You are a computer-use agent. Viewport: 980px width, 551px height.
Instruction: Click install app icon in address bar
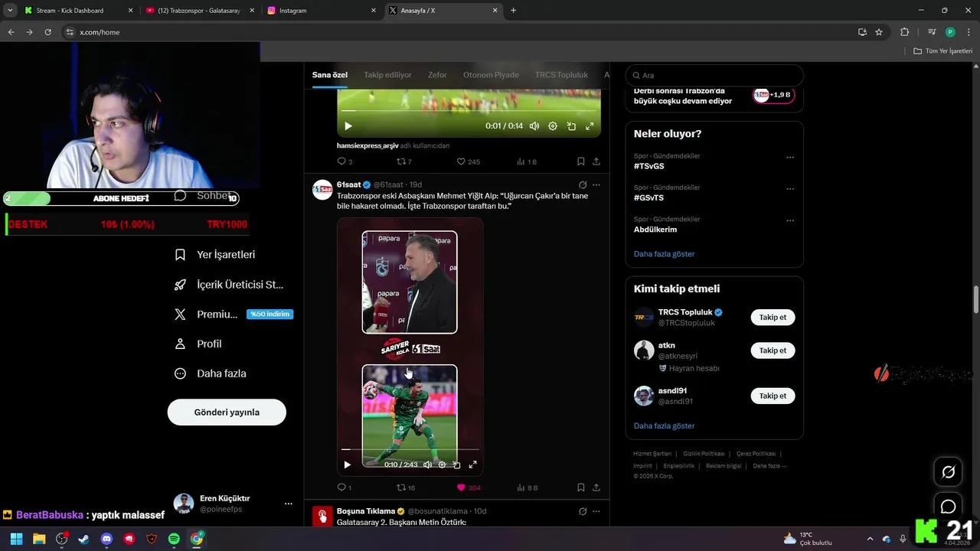(x=862, y=32)
